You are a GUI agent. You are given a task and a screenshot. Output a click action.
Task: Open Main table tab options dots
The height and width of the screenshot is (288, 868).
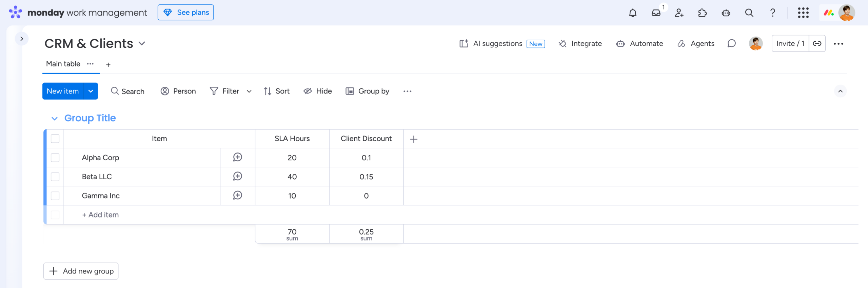coord(90,64)
